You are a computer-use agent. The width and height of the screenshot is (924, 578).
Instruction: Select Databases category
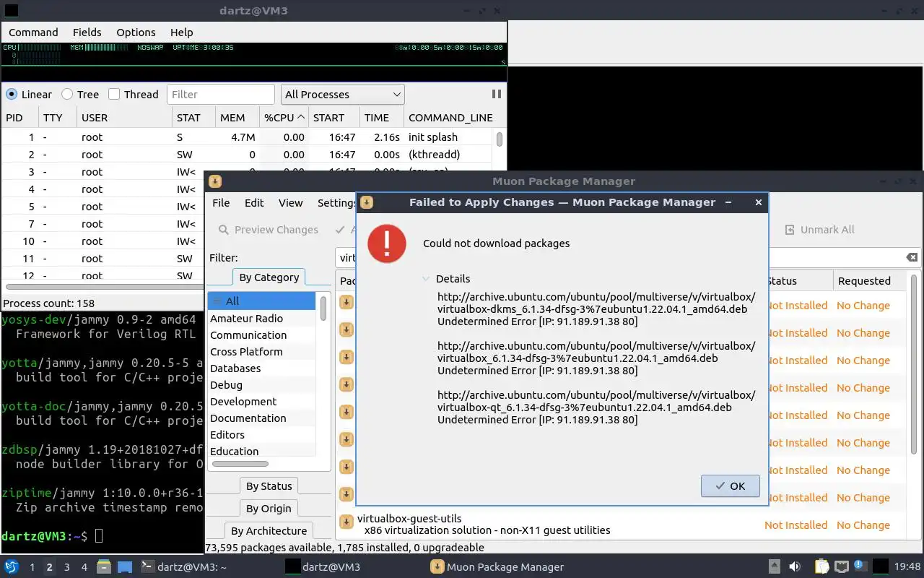[x=261, y=368]
